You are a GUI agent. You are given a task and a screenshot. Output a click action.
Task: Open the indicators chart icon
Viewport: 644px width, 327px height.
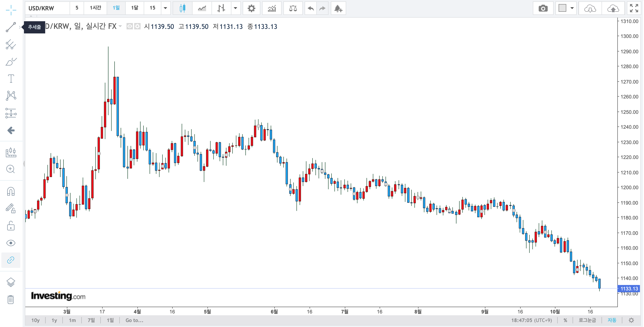tap(272, 9)
